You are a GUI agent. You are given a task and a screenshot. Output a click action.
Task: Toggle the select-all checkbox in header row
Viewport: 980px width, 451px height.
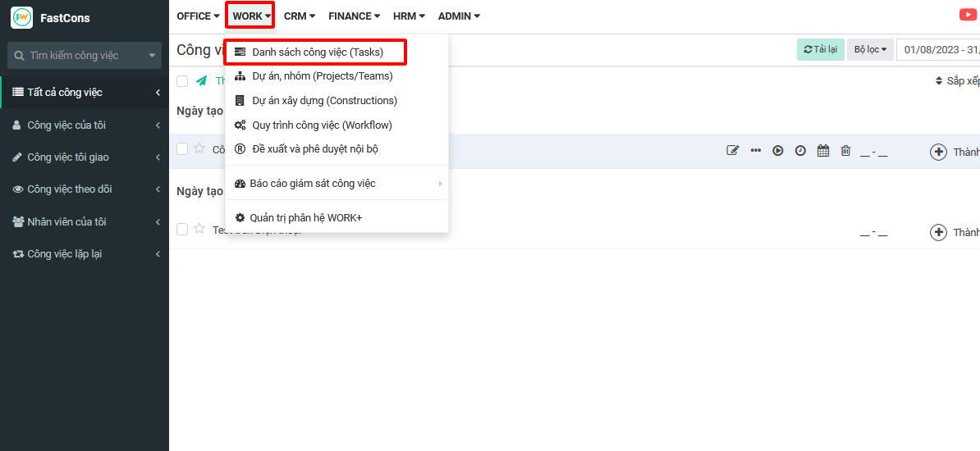[x=182, y=81]
